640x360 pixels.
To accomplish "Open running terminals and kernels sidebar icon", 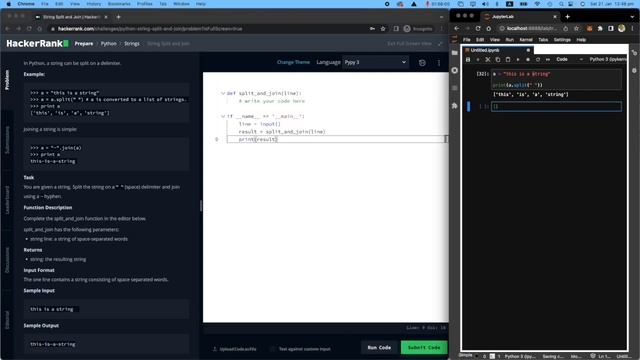I will tap(455, 70).
